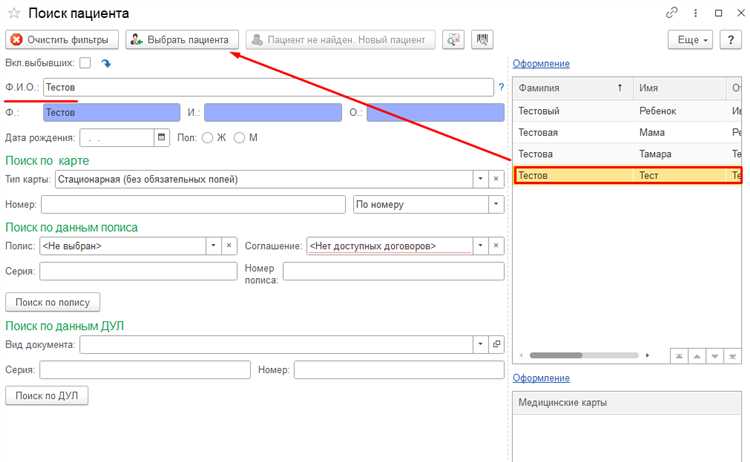Click the О. patronymic field

tap(435, 112)
